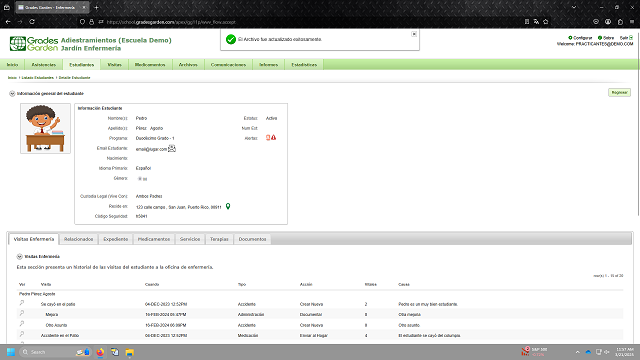
Task: Show hidden system tray icons chevron
Action: [x=577, y=352]
